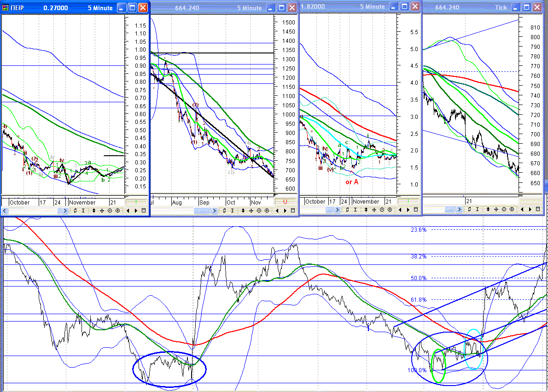
Task: Step the Jul–Nov chart back with the left arrow
Action: tap(277, 211)
